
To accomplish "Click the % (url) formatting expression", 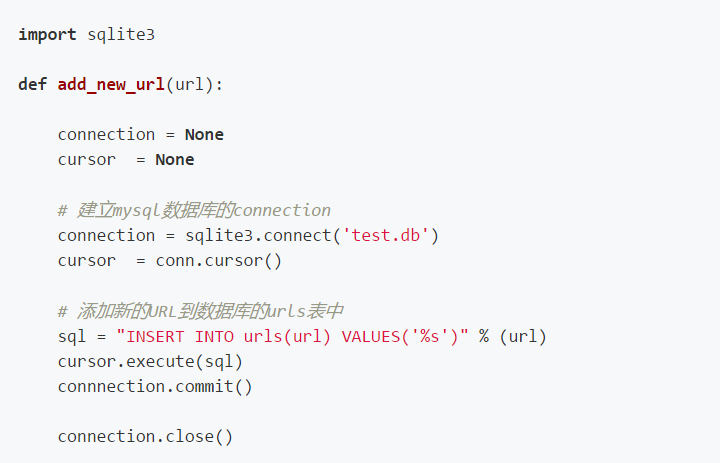I will tap(513, 337).
